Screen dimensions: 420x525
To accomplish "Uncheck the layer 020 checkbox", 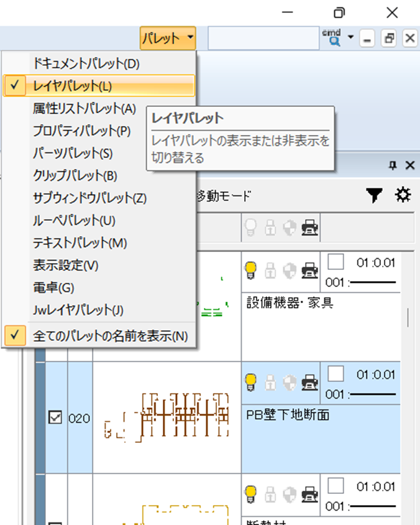I will 55,418.
